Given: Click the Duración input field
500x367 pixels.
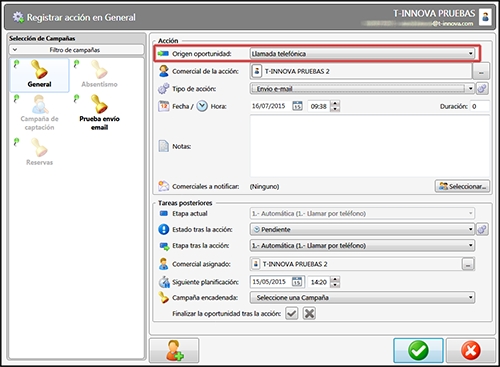Looking at the screenshot, I should pos(480,106).
